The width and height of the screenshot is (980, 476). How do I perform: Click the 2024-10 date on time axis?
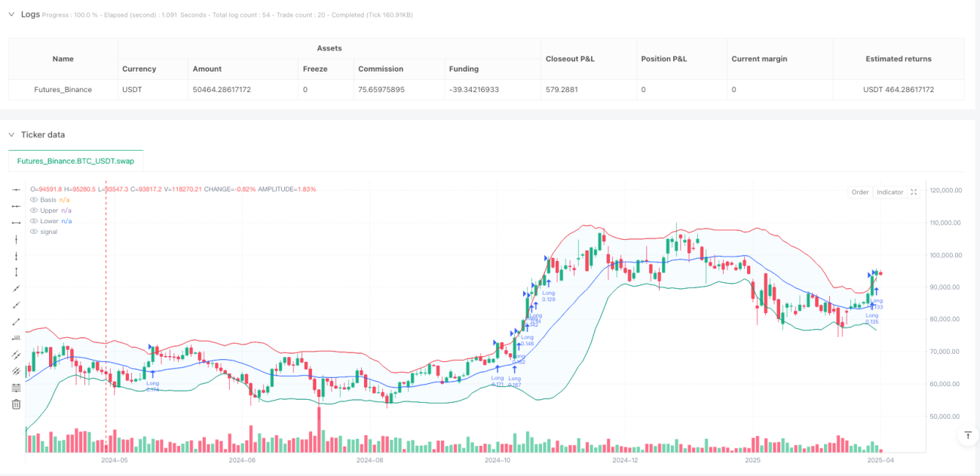(498, 459)
